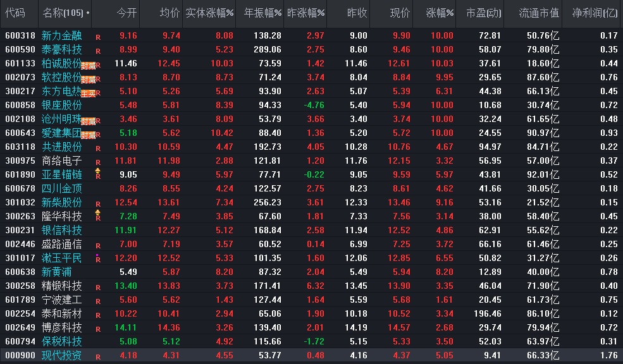Image resolution: width=623 pixels, height=364 pixels.
Task: Click the R marker beside 商络电子
Action: tap(98, 162)
